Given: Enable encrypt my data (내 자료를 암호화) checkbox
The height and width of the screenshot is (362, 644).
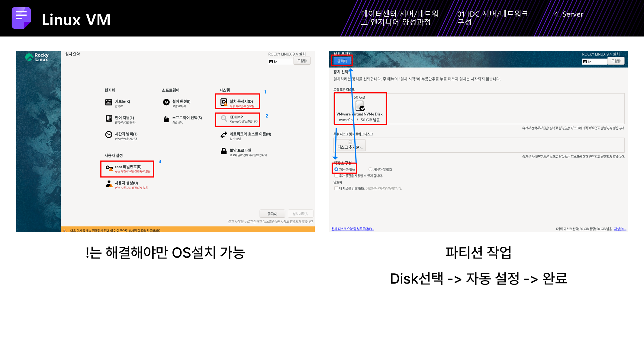Looking at the screenshot, I should tap(336, 188).
